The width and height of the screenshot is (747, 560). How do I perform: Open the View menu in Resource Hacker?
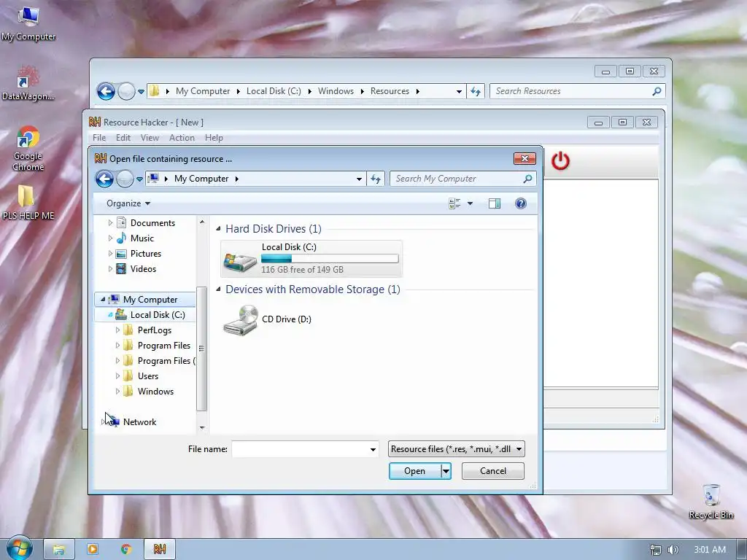(150, 138)
